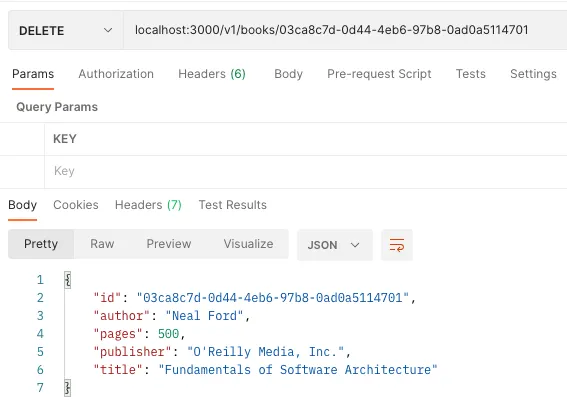This screenshot has height=402, width=567.
Task: Expand the JSON format dropdown
Action: [334, 245]
